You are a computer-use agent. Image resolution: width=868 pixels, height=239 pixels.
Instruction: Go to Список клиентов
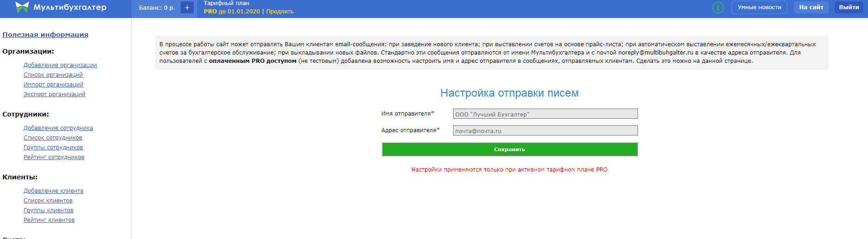pos(48,201)
